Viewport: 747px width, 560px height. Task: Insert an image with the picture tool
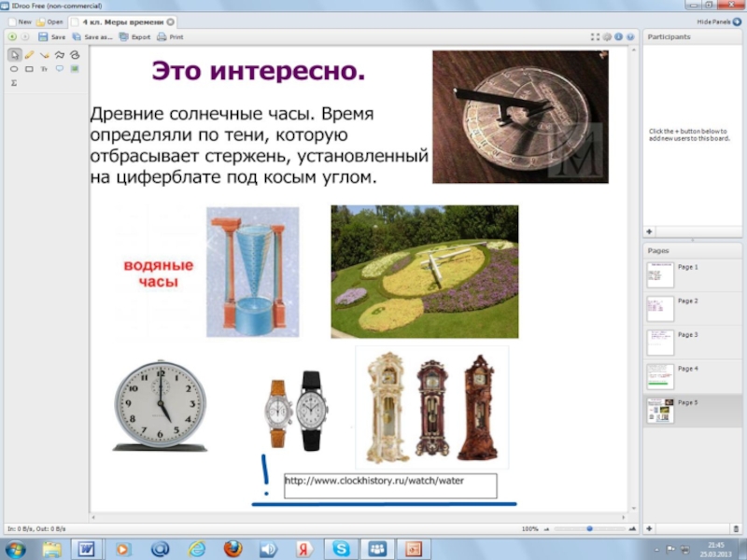tap(75, 69)
